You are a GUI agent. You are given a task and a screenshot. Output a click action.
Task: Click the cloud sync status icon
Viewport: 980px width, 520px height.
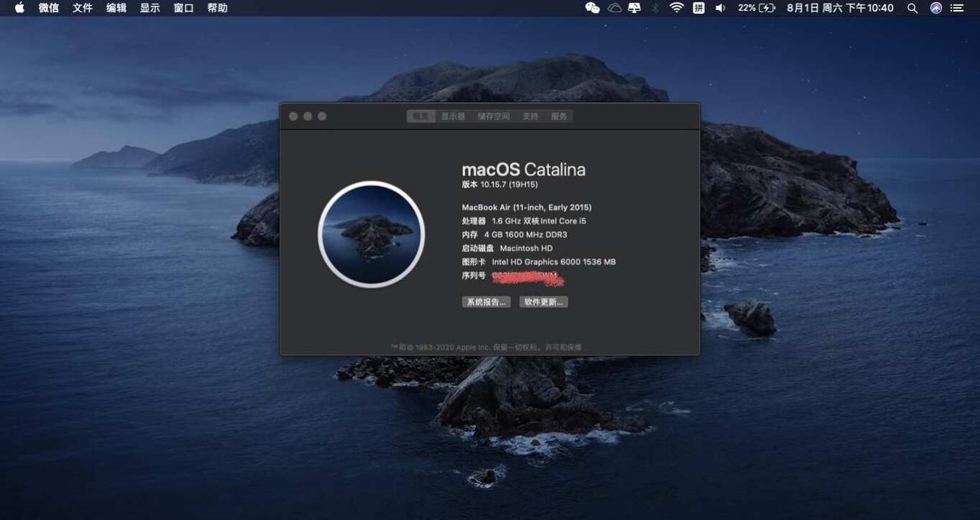[x=615, y=8]
